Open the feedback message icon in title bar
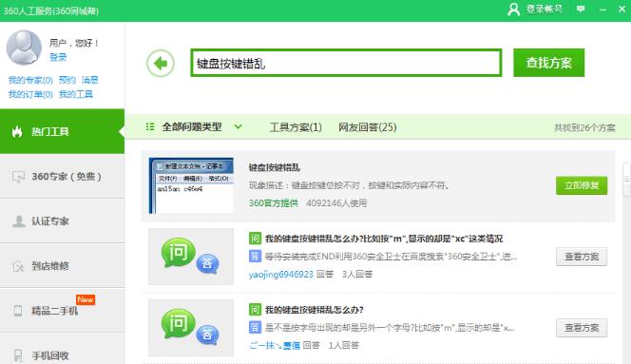Image resolution: width=631 pixels, height=364 pixels. (581, 9)
